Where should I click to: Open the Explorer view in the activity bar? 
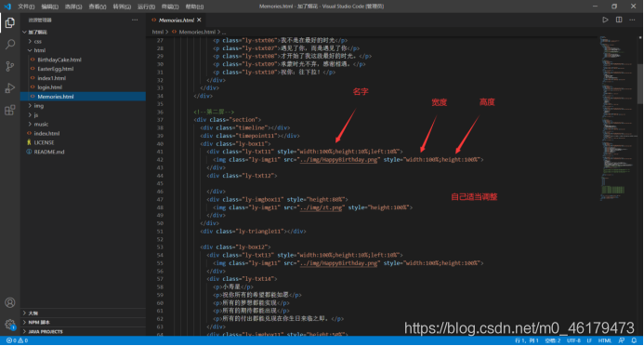(10, 22)
